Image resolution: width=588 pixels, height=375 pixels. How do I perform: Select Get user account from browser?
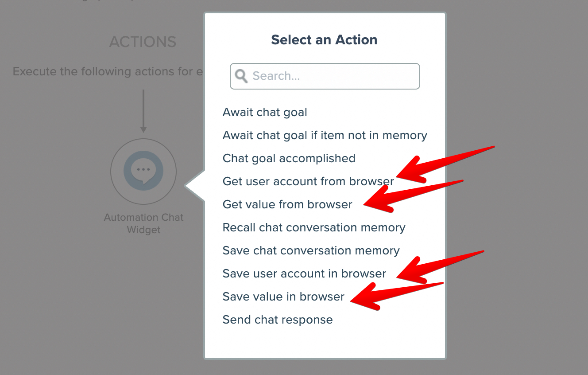(x=308, y=181)
